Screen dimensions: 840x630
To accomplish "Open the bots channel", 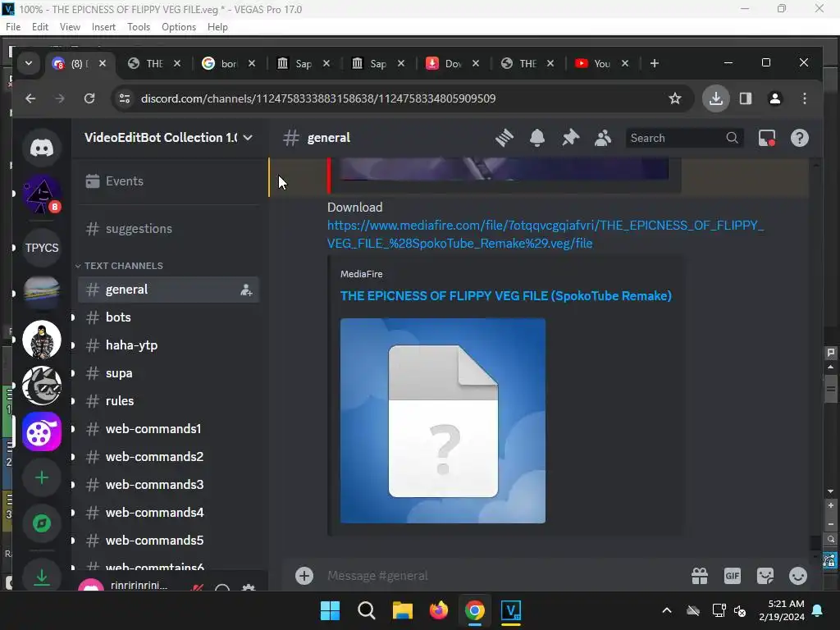I will point(168,317).
